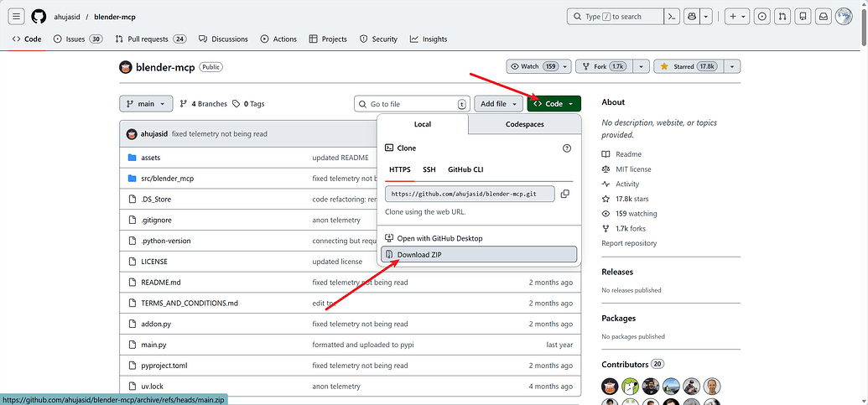Click the Watch button
Image resolution: width=868 pixels, height=405 pixels.
tap(532, 66)
